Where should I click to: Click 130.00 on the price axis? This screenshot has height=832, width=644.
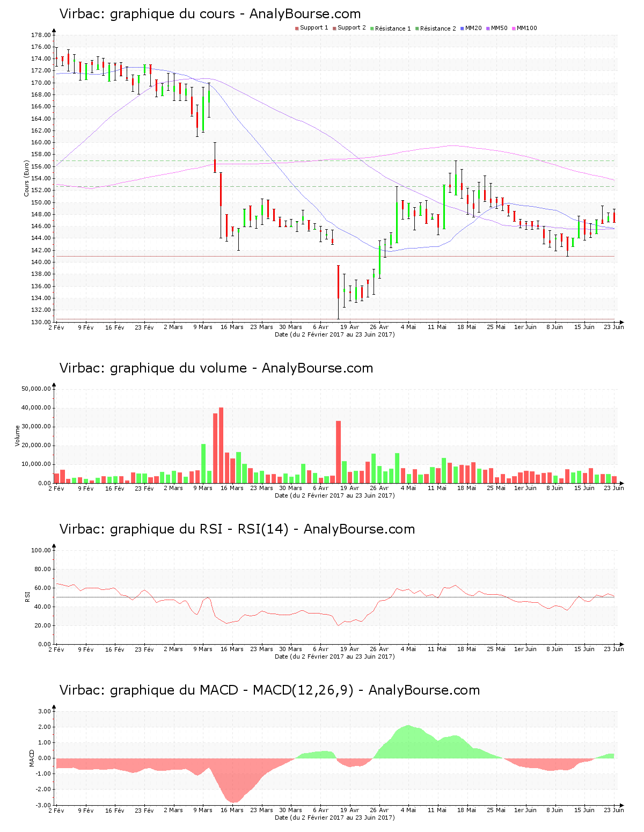(x=41, y=322)
